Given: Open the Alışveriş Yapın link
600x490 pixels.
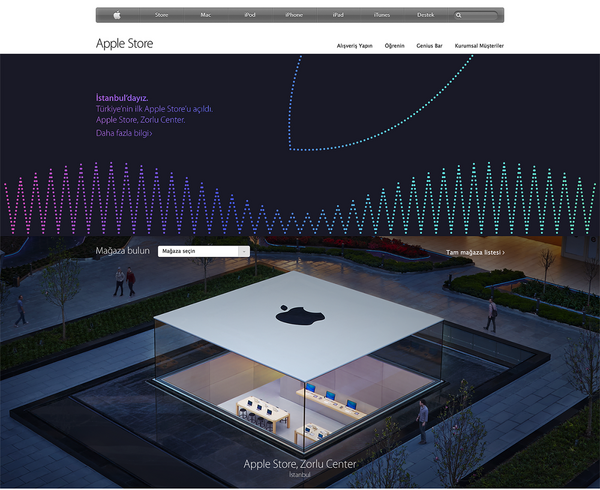Looking at the screenshot, I should (354, 46).
